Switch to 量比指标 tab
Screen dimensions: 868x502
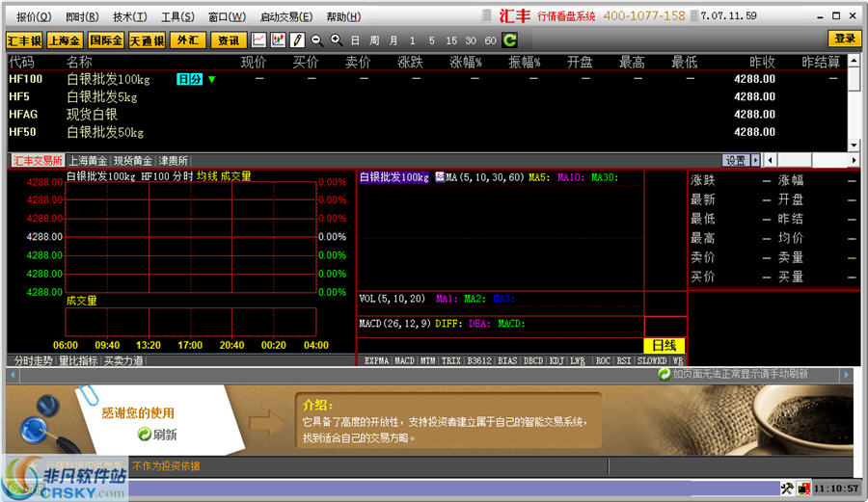point(78,360)
